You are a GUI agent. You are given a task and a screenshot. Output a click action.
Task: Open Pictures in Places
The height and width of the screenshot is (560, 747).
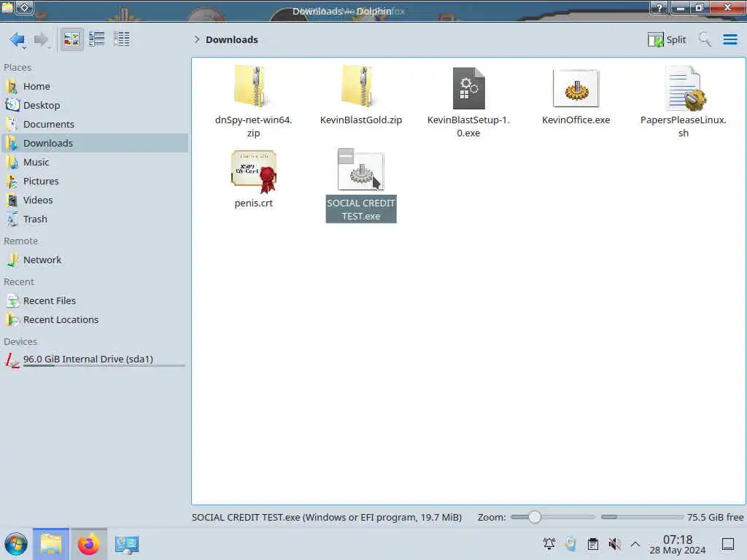pyautogui.click(x=95, y=182)
